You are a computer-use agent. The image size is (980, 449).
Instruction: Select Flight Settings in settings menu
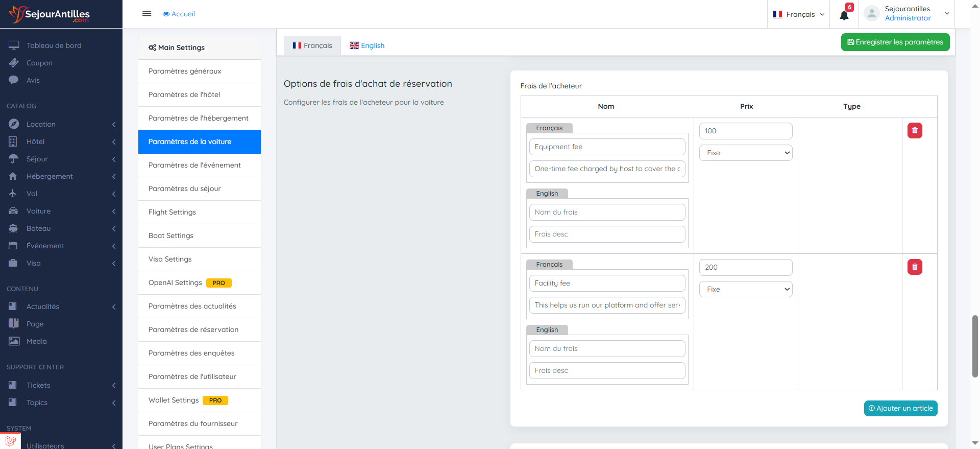pyautogui.click(x=172, y=212)
